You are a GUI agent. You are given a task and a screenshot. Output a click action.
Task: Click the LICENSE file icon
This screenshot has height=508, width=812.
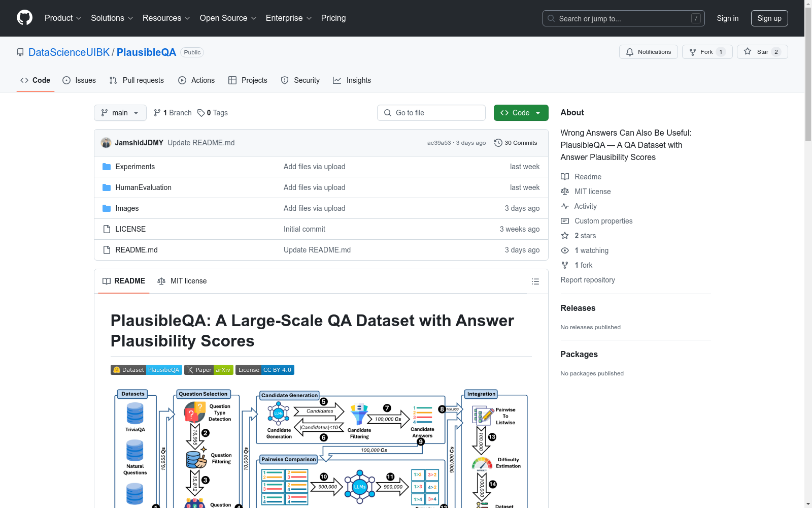click(107, 229)
